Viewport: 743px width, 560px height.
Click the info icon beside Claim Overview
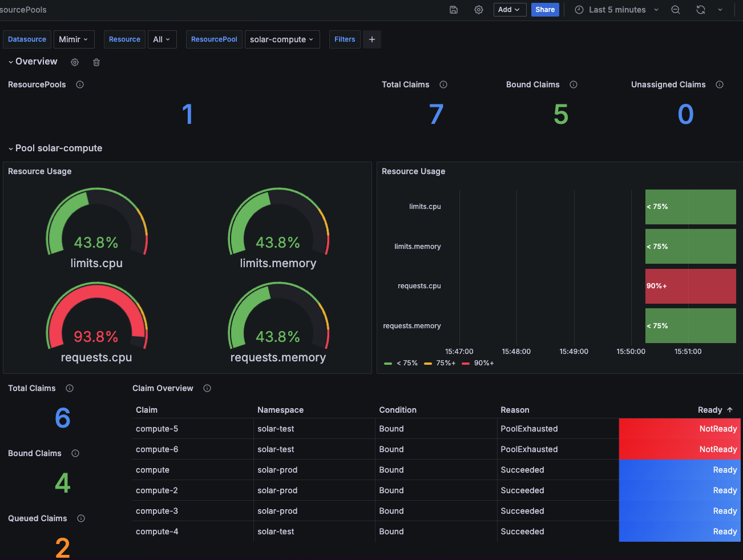click(207, 388)
